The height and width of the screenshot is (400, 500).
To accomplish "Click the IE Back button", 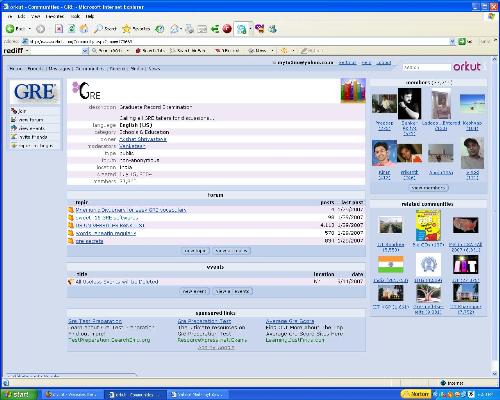I will (x=15, y=29).
